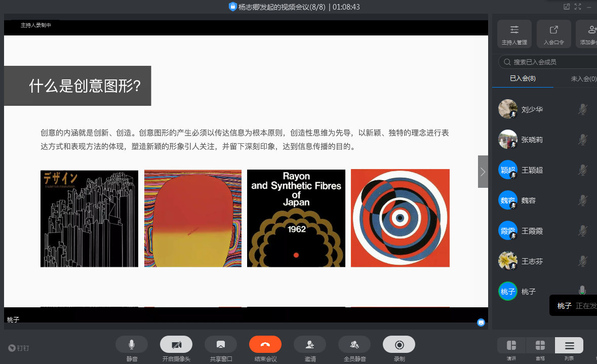Toggle the active microphone for 桃子
The height and width of the screenshot is (364, 597).
(x=582, y=291)
